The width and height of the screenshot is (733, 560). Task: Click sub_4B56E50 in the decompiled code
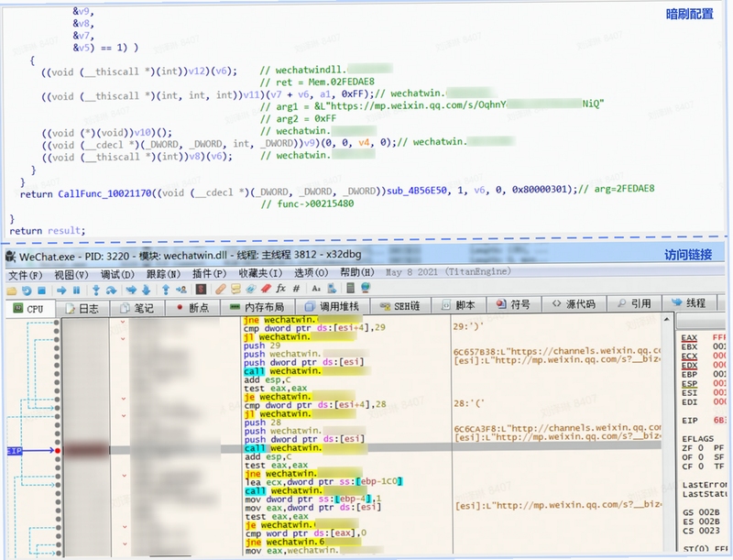coord(417,192)
